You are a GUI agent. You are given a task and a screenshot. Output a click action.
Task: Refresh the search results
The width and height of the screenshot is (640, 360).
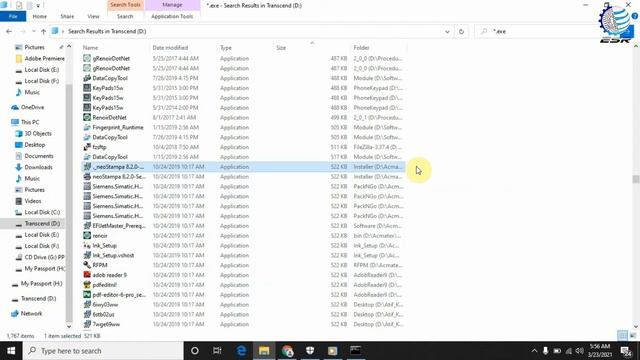pyautogui.click(x=461, y=31)
